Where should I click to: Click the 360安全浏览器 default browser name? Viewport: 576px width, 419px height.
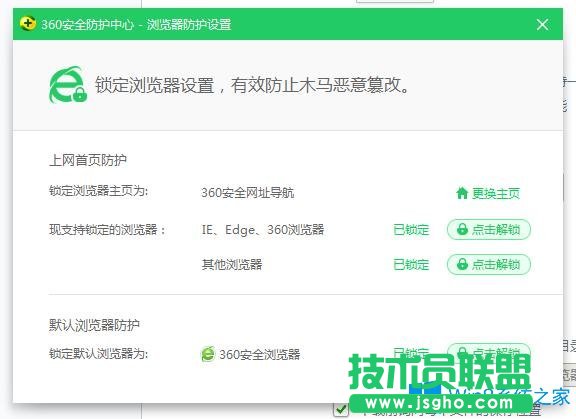(x=260, y=354)
